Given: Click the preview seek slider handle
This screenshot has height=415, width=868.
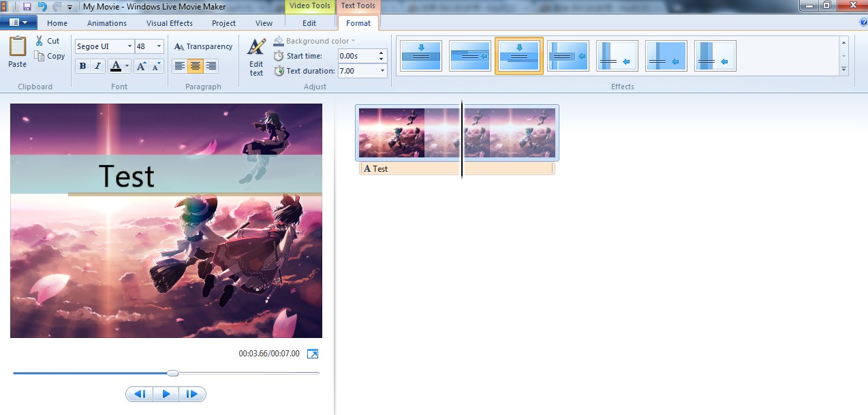Looking at the screenshot, I should pos(173,373).
